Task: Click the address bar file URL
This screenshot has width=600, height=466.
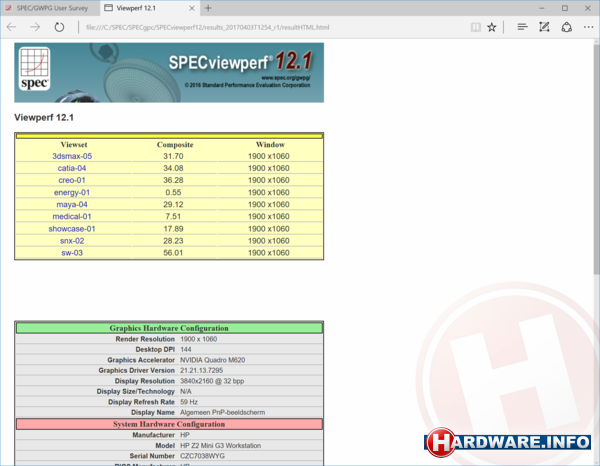Action: pos(207,27)
